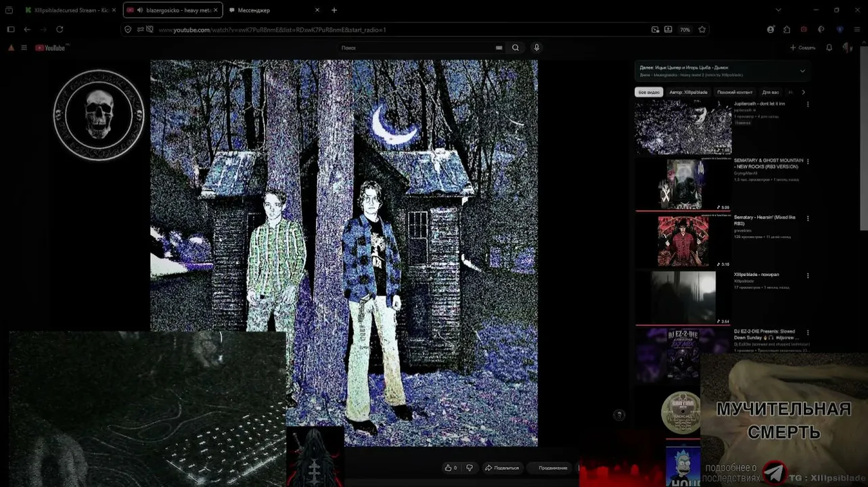Image resolution: width=868 pixels, height=487 pixels.
Task: Select the Все видео filter chip
Action: 649,92
